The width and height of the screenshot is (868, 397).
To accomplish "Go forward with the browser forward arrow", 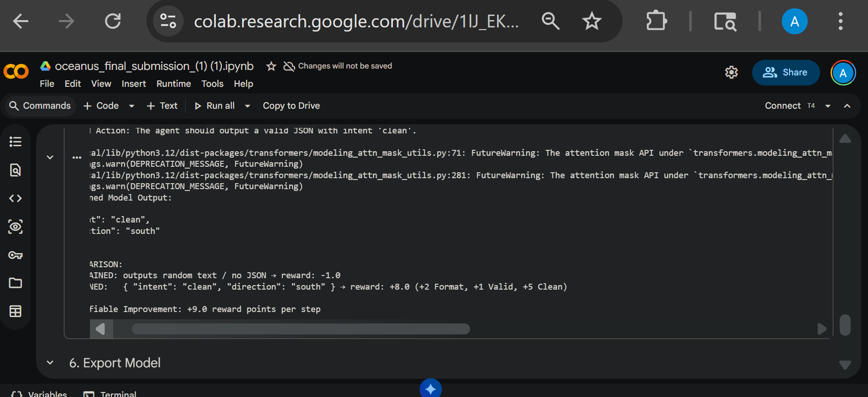I will (67, 21).
